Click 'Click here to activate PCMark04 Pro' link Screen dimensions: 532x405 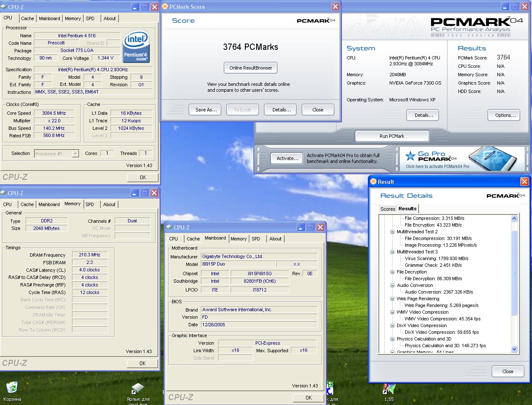pos(437,166)
